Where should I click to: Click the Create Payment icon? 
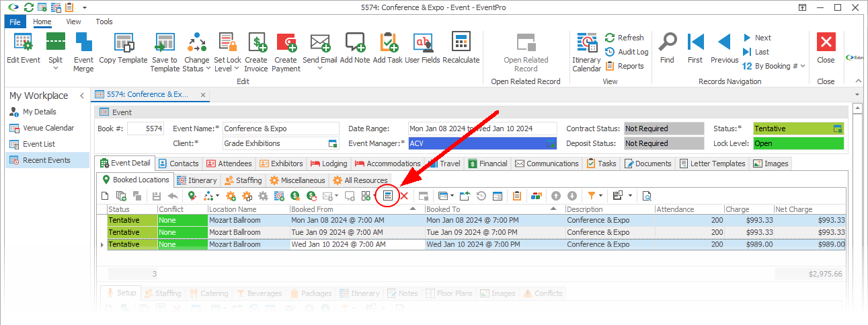pyautogui.click(x=286, y=43)
